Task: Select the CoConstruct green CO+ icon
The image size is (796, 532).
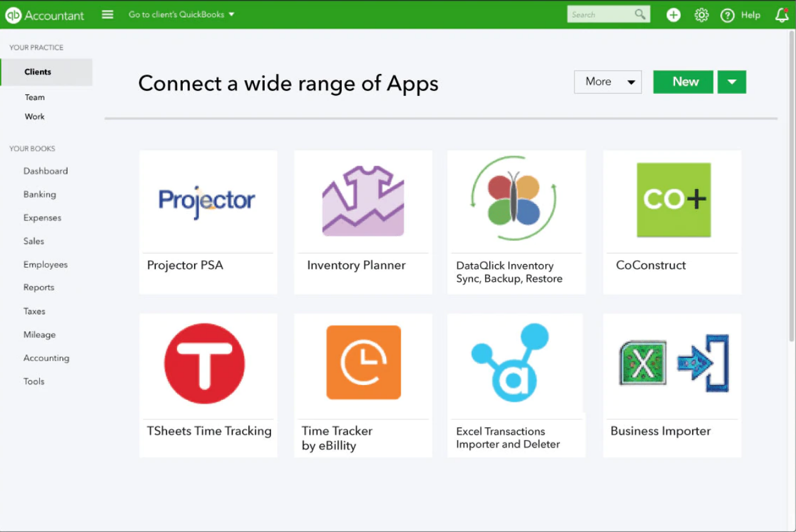Action: point(673,200)
